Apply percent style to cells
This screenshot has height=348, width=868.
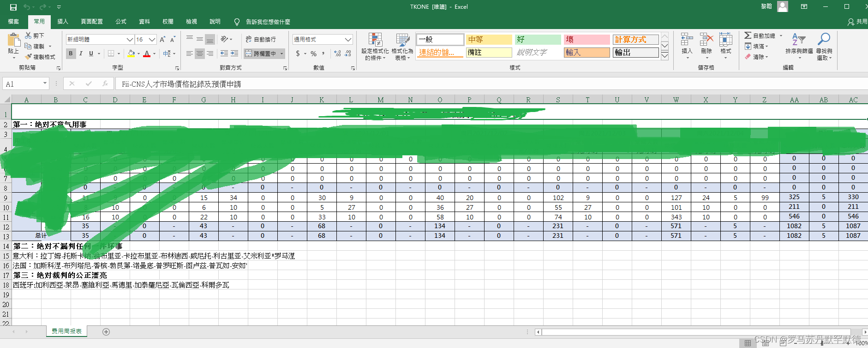pos(314,53)
